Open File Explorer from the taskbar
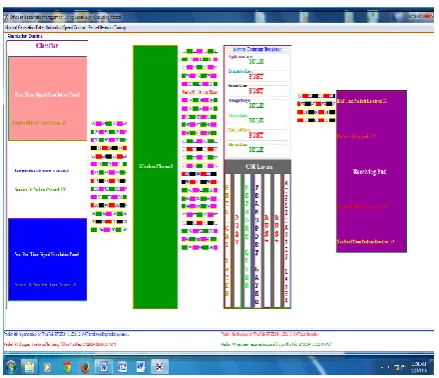The height and width of the screenshot is (378, 439). tap(29, 367)
